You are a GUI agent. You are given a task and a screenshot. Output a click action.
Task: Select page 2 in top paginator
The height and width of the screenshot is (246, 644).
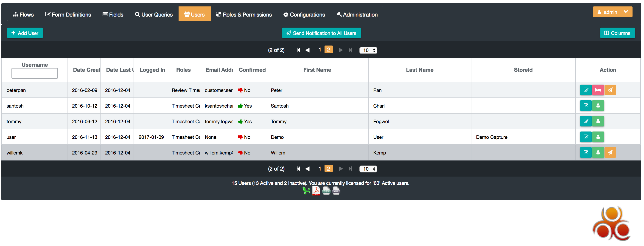point(328,50)
